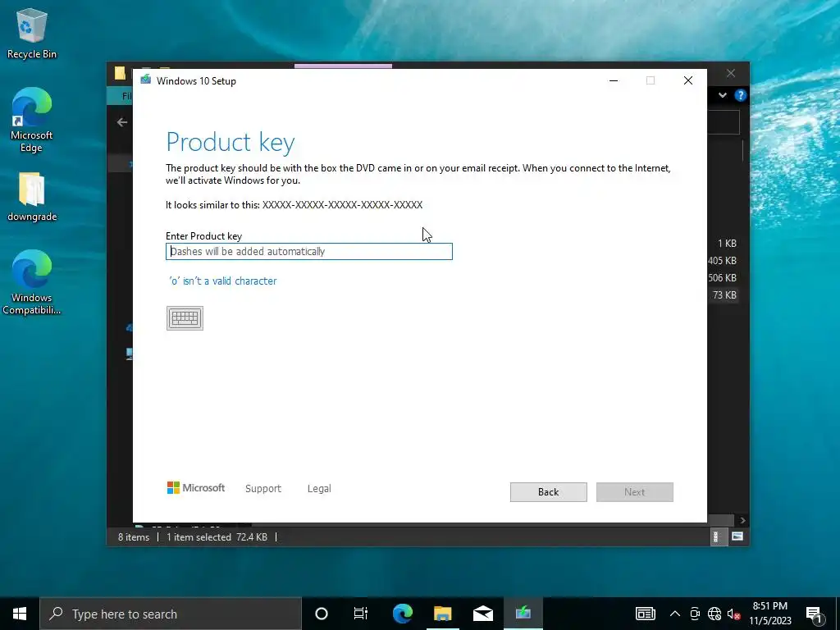Open the notification center icon
Viewport: 840px width, 630px height.
pos(814,614)
